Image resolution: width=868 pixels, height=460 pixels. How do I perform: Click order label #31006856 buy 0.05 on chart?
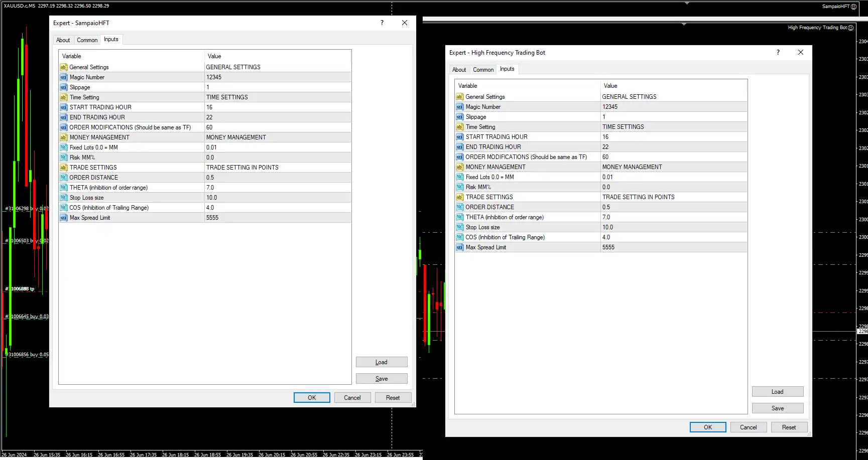pyautogui.click(x=27, y=355)
